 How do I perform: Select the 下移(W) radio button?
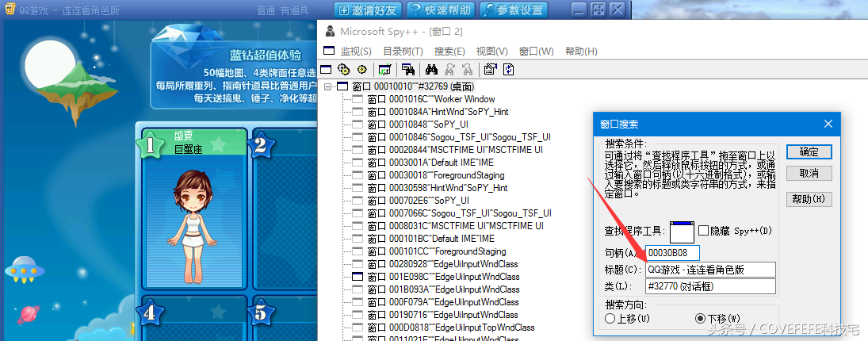point(700,319)
